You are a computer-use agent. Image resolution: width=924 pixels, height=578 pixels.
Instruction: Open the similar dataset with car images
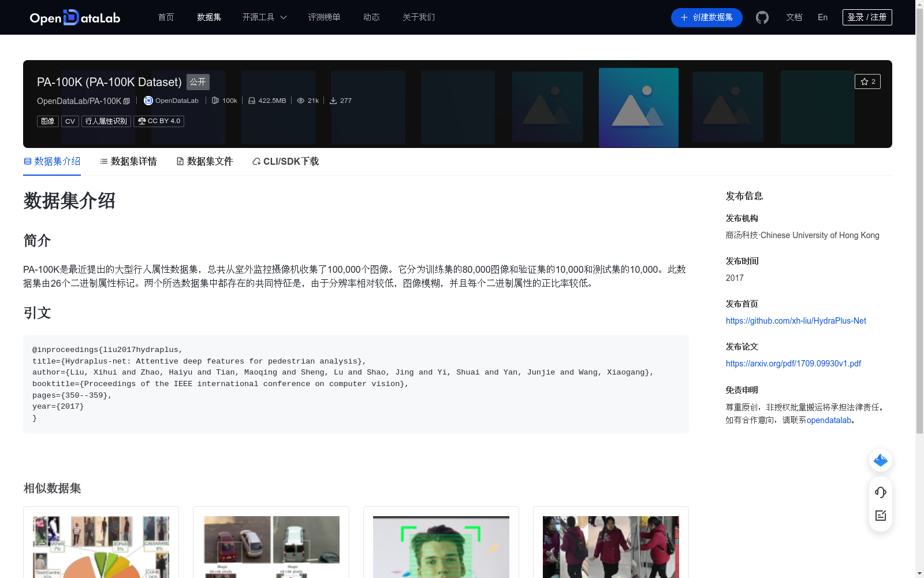pyautogui.click(x=271, y=547)
